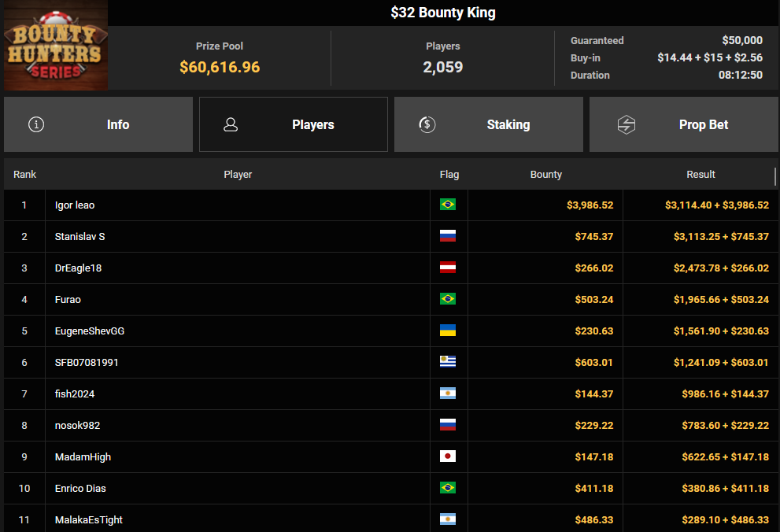This screenshot has width=780, height=532.
Task: Sort by the Rank column header
Action: 25,175
